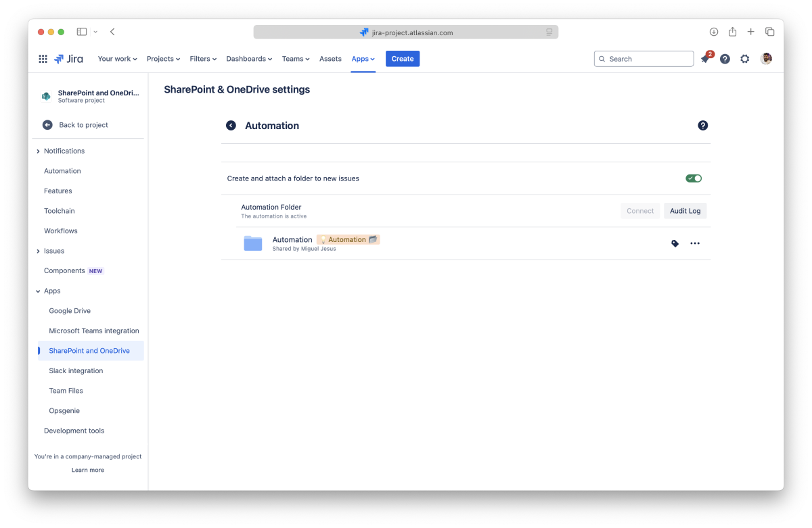The height and width of the screenshot is (528, 812).
Task: Collapse the Apps section in sidebar
Action: [x=38, y=291]
